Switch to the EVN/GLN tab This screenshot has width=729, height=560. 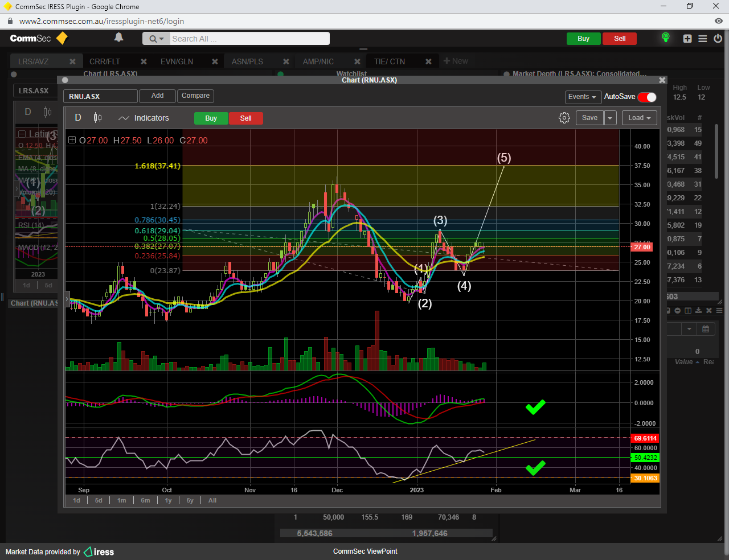(x=177, y=61)
